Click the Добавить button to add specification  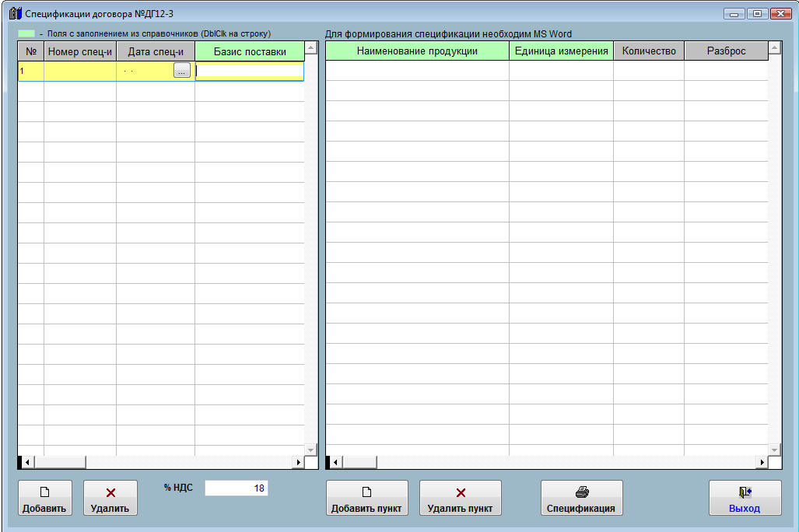pos(45,498)
